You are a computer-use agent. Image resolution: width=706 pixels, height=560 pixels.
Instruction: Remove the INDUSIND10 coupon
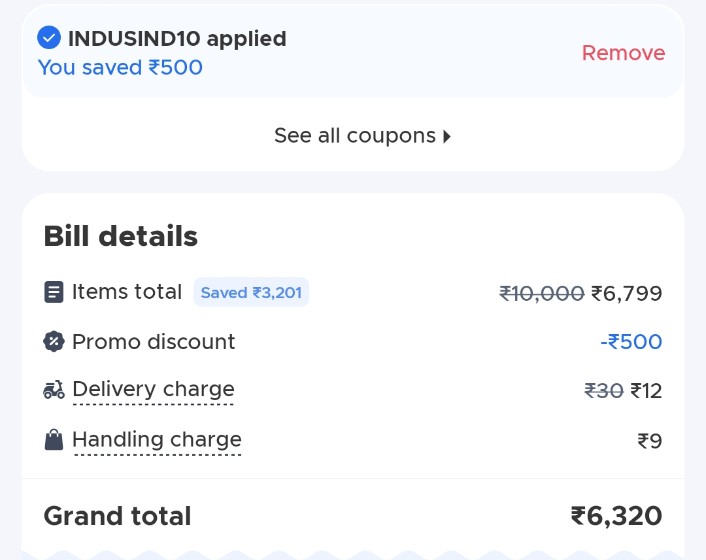pyautogui.click(x=623, y=53)
